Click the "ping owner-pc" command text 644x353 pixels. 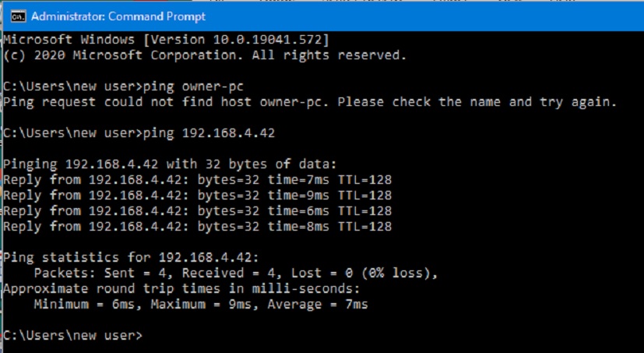point(188,86)
